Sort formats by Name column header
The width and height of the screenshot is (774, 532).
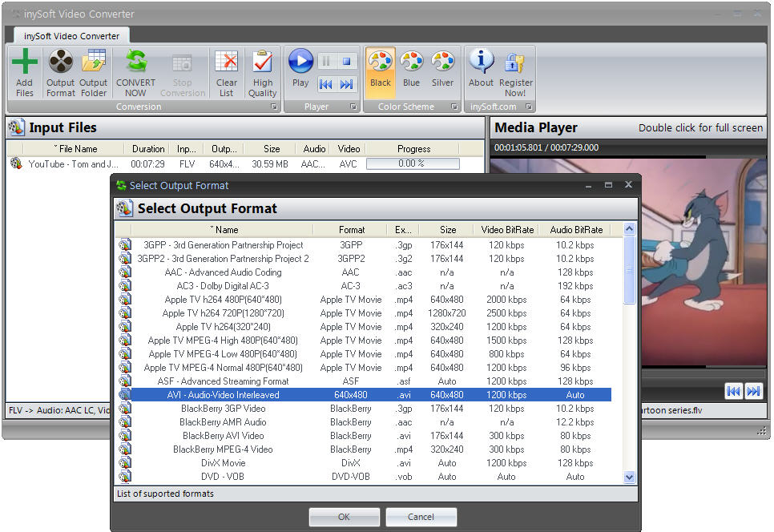tap(222, 229)
